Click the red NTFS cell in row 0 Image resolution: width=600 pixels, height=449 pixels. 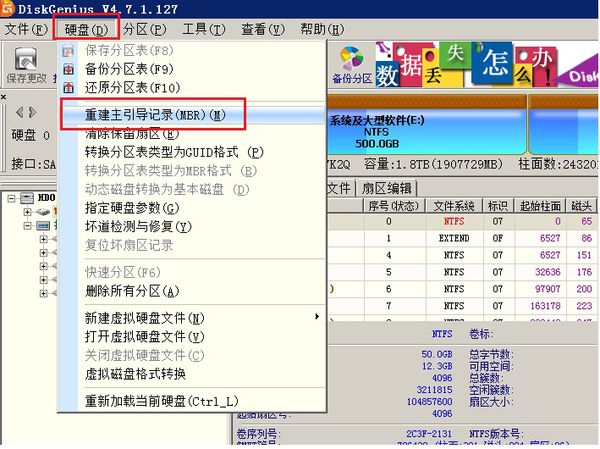pos(454,222)
